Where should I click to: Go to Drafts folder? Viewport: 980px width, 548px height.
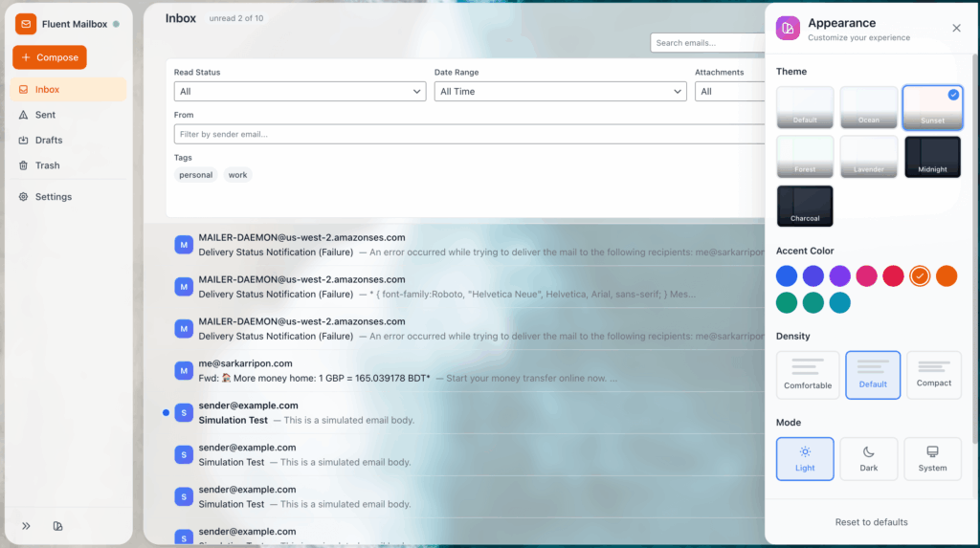pyautogui.click(x=48, y=141)
